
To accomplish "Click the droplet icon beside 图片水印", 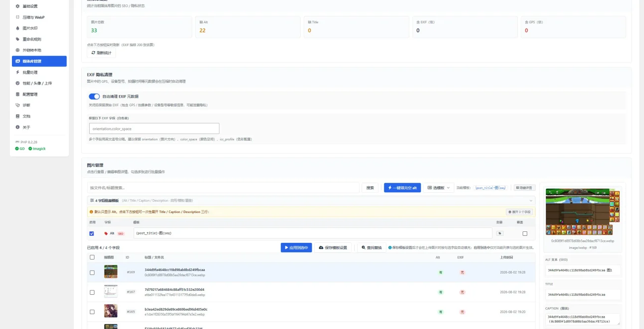I will click(18, 28).
